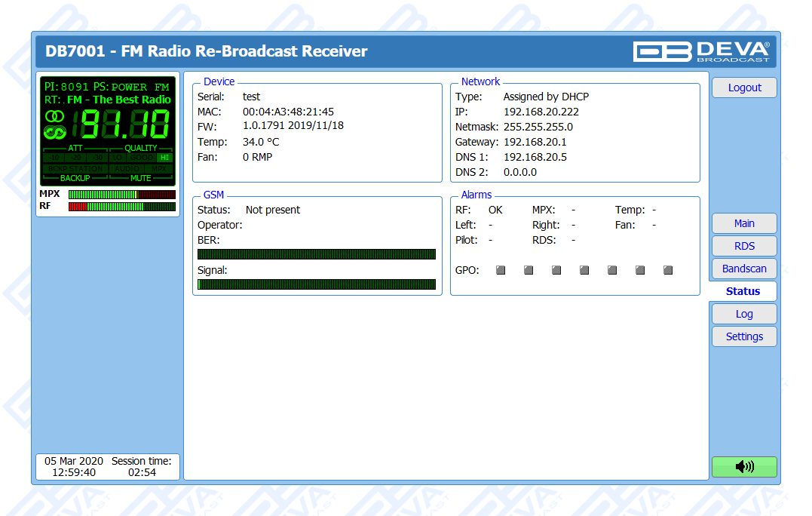Click the HI quality indicator on display
This screenshot has width=812, height=516.
tap(164, 158)
